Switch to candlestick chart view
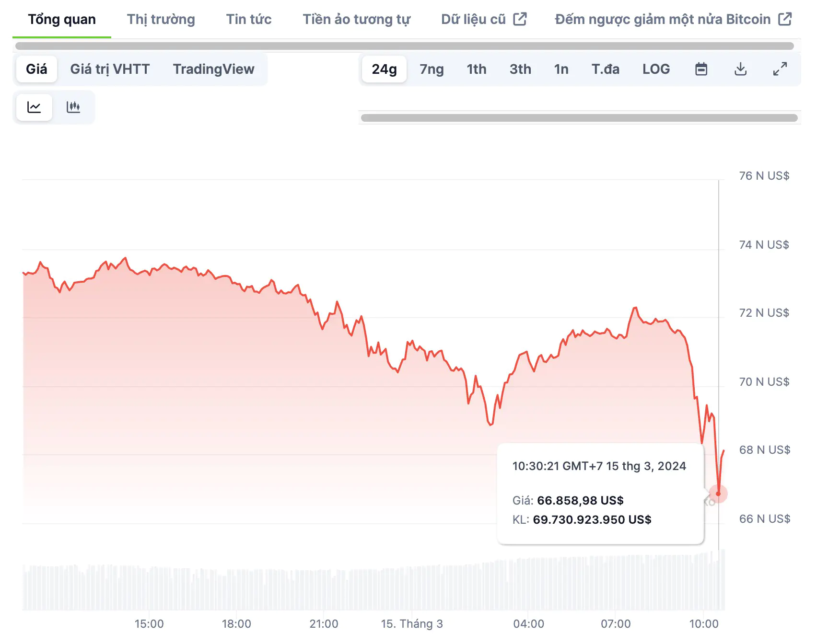Image resolution: width=817 pixels, height=644 pixels. [x=73, y=107]
